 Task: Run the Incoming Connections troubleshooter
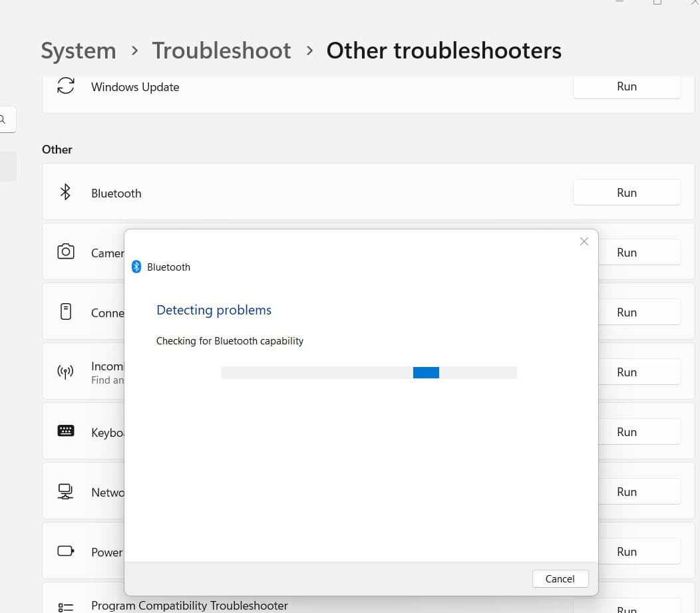point(639,372)
